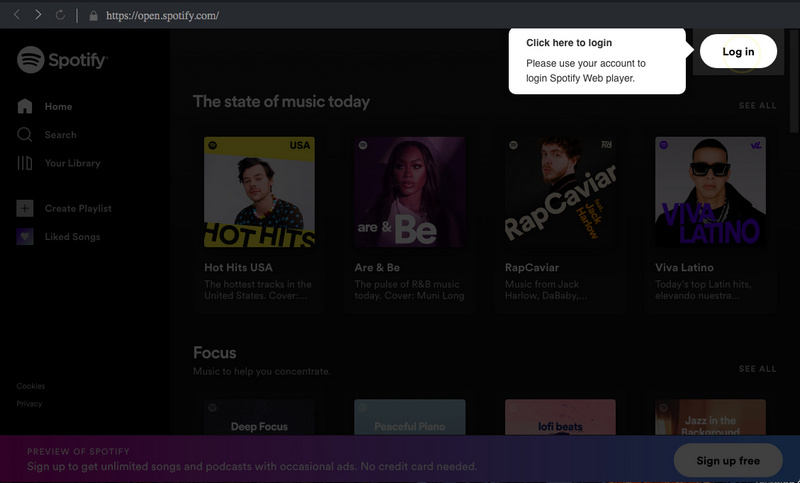Click the Are & Be title text
Screen dimensions: 800x483
[377, 267]
